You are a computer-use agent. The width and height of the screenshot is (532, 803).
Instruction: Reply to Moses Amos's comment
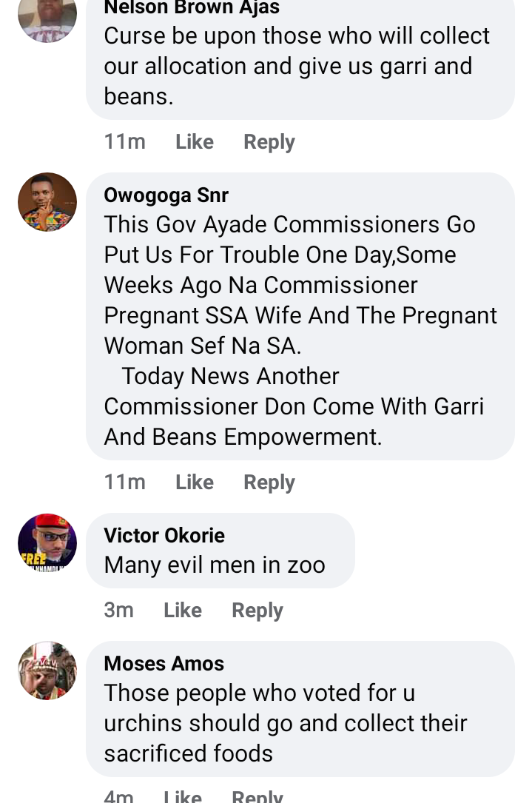tap(257, 796)
